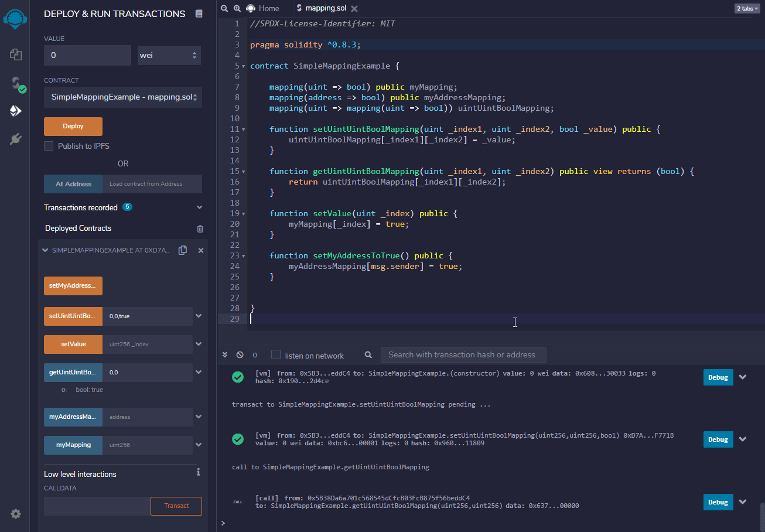
Task: Click the setValue uint256 _index field
Action: click(x=148, y=344)
